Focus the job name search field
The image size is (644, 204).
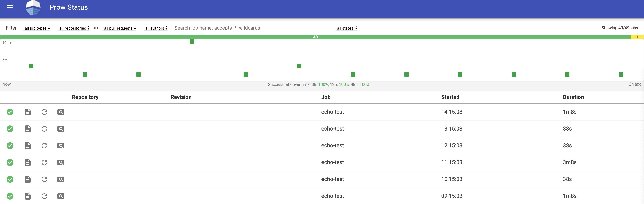252,28
